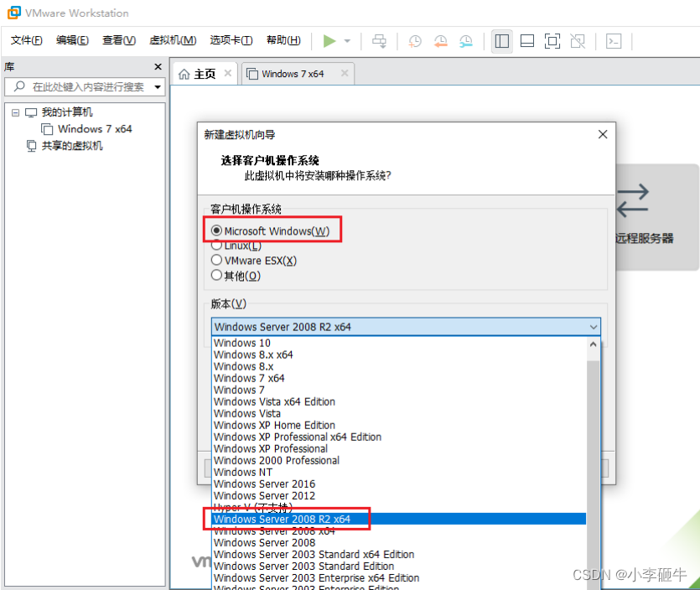Select 我的计算机 in library tree
700x590 pixels.
(67, 112)
